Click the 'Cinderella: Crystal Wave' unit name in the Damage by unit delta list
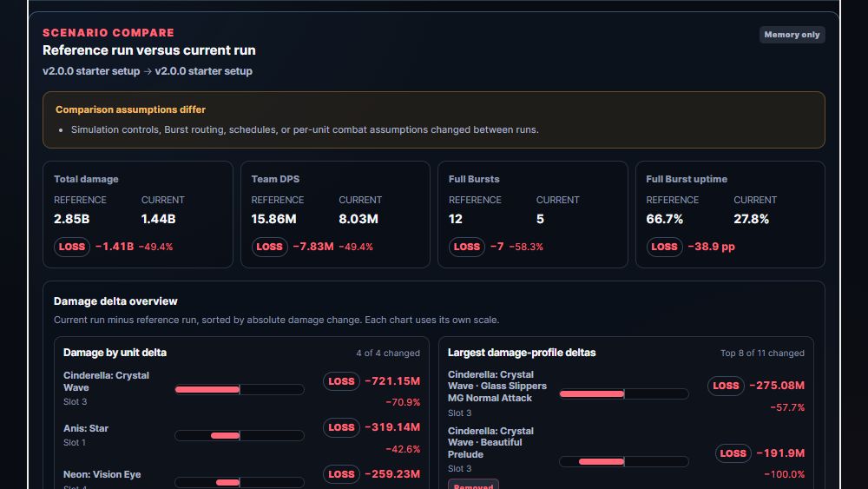Viewport: 868px width, 489px height. click(106, 381)
